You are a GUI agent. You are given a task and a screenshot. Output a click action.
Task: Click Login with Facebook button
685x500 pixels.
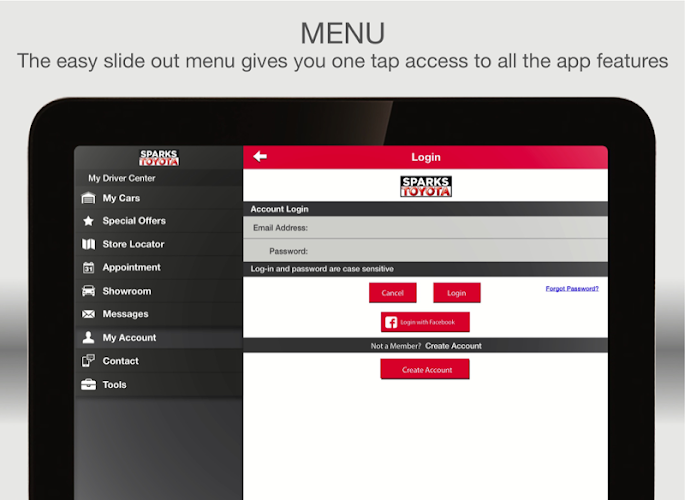425,322
